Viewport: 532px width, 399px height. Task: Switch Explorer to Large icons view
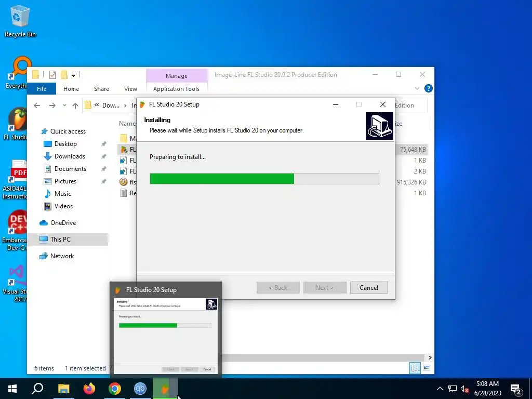click(x=427, y=368)
